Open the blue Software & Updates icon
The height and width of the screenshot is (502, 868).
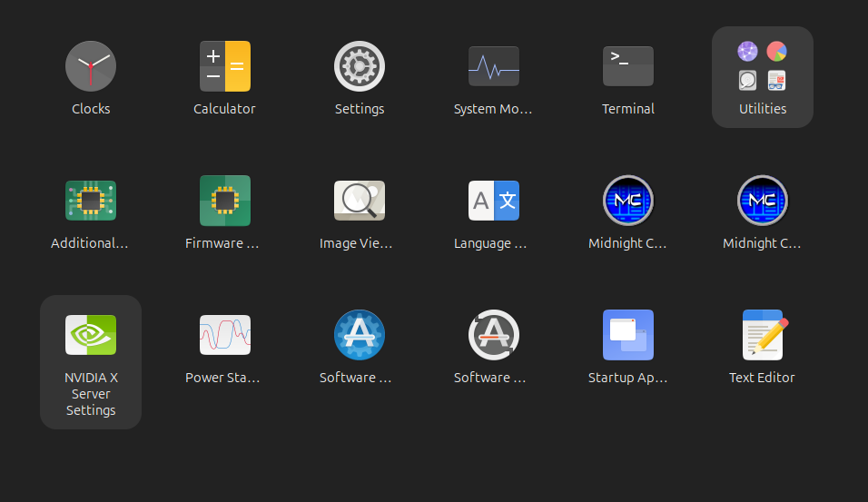pyautogui.click(x=360, y=336)
